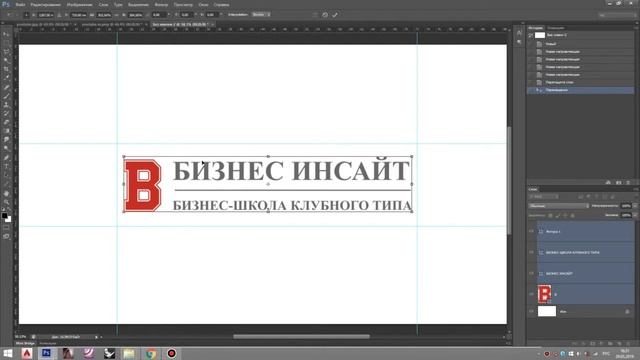The height and width of the screenshot is (360, 640).
Task: Create a new snapshot in History panel
Action: coord(619,182)
